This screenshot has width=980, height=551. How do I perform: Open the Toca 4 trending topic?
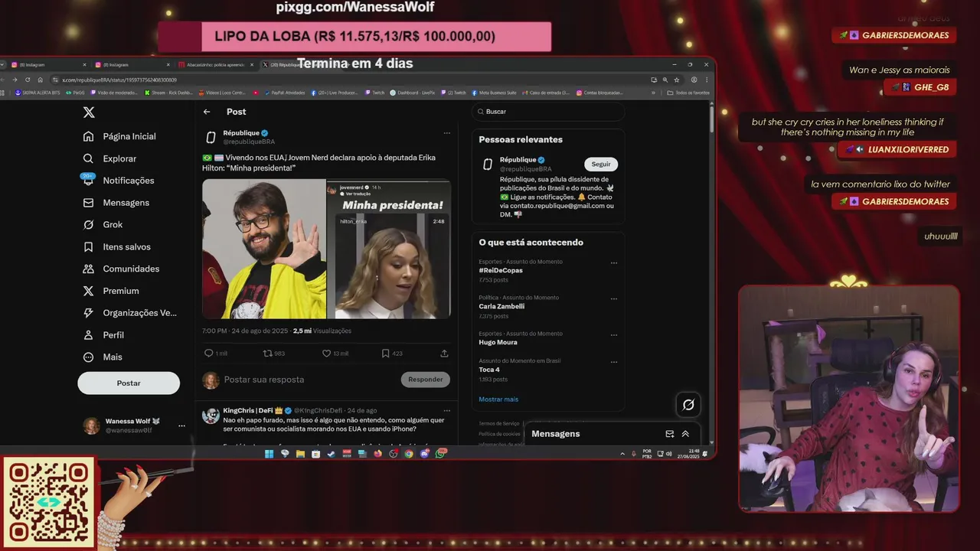[x=489, y=370]
